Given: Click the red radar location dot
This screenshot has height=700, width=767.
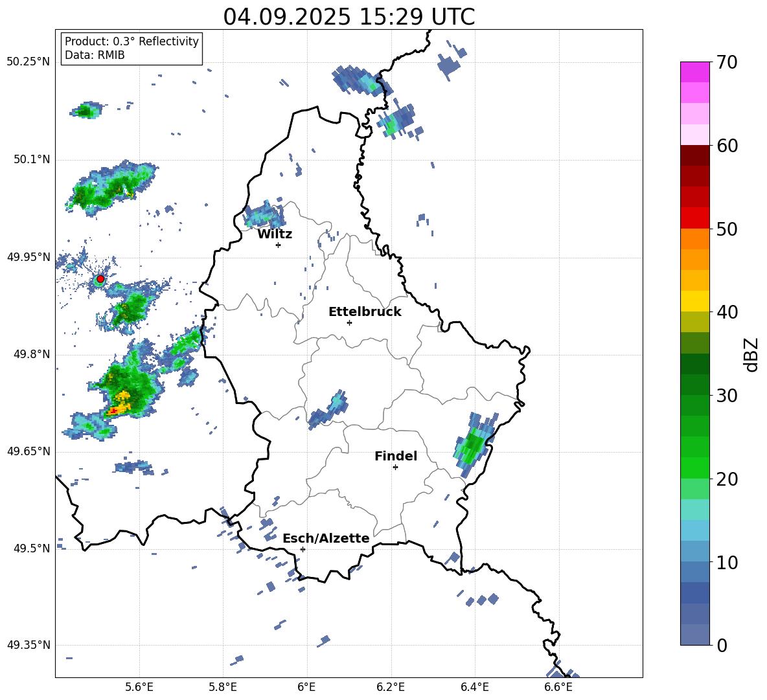Looking at the screenshot, I should tap(100, 279).
